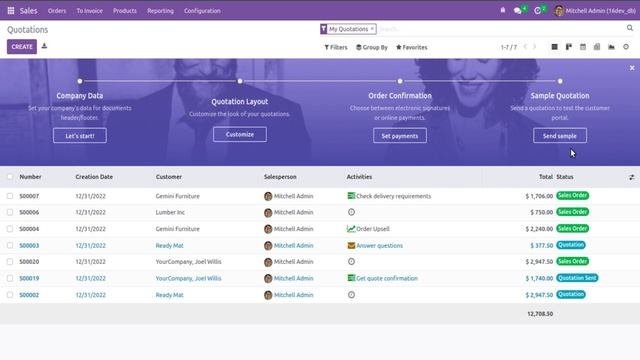Click clock activity icon in S00006 row
Viewport: 640px width, 360px height.
(x=351, y=212)
